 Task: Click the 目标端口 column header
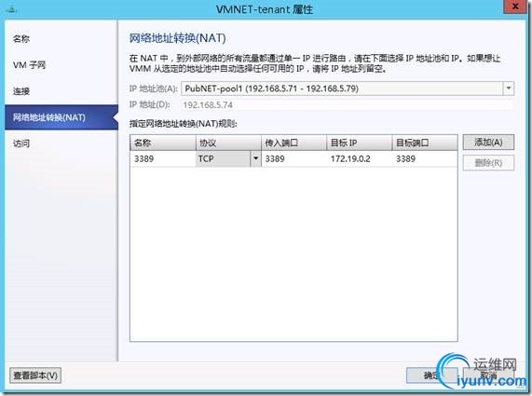click(x=425, y=143)
